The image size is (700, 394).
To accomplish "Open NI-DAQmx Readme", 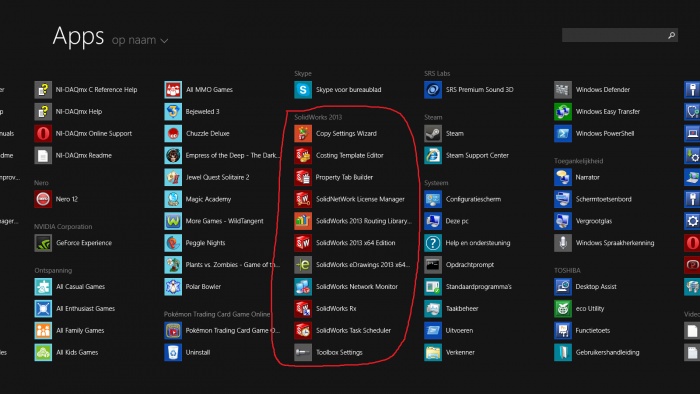I will [x=74, y=155].
